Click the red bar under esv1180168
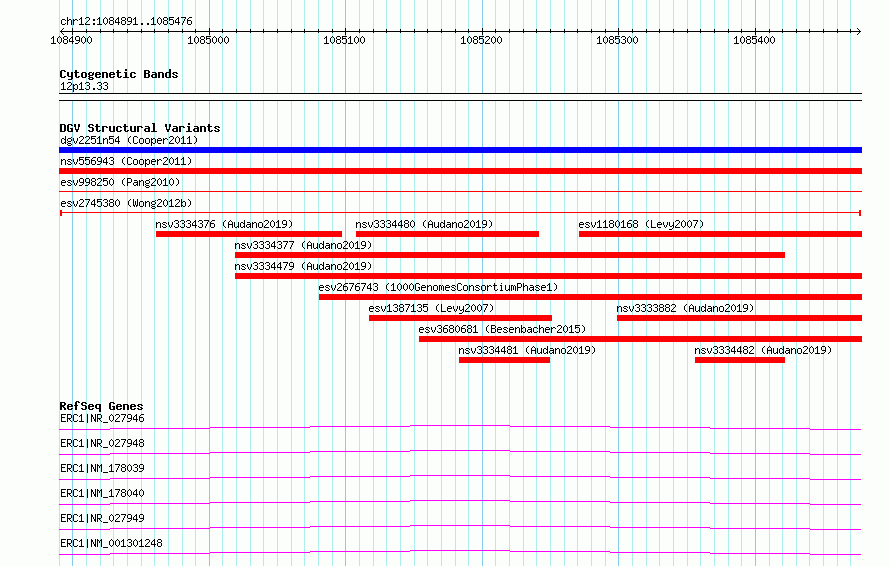This screenshot has height=566, width=890. tap(720, 234)
